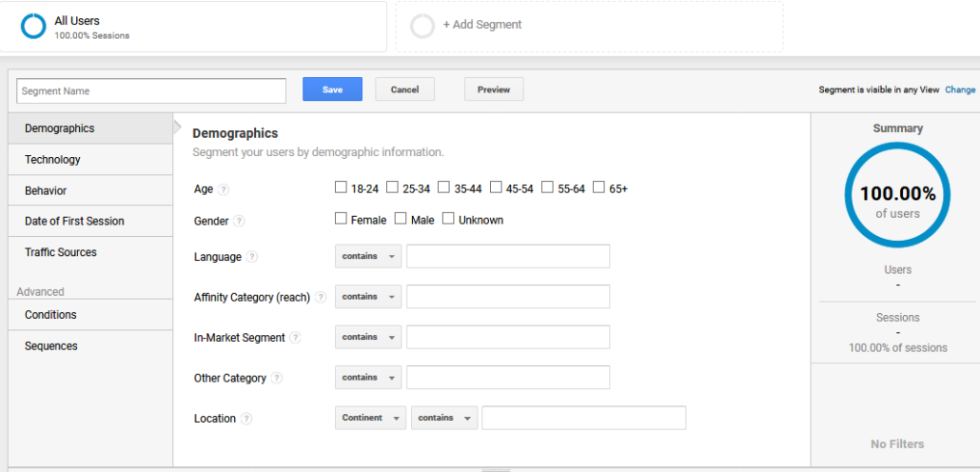Click the Change visibility link
This screenshot has height=472, width=980.
point(960,89)
